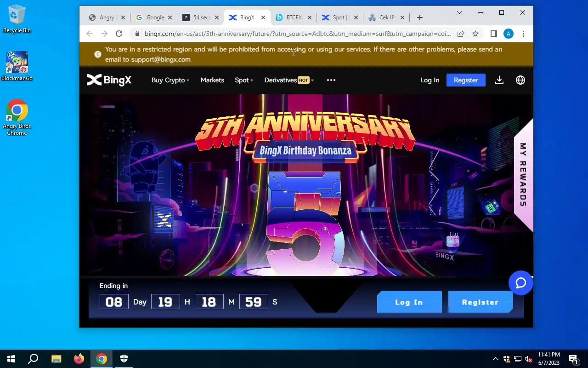Viewport: 588px width, 368px height.
Task: Click the info icon in the restricted region banner
Action: click(x=98, y=54)
